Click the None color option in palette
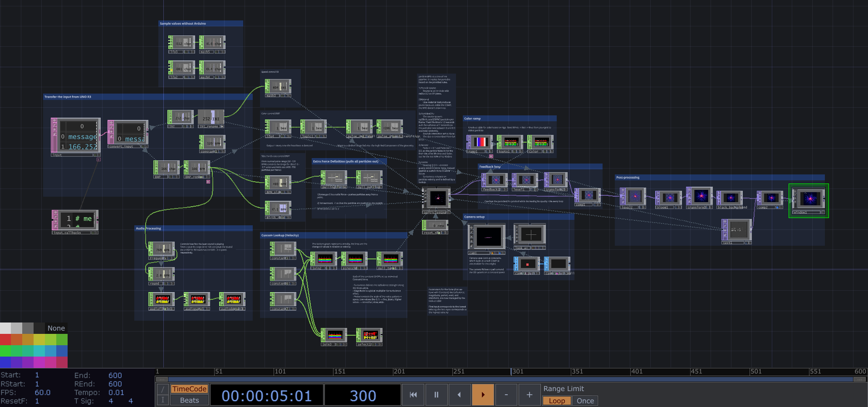868x407 pixels. (56, 328)
